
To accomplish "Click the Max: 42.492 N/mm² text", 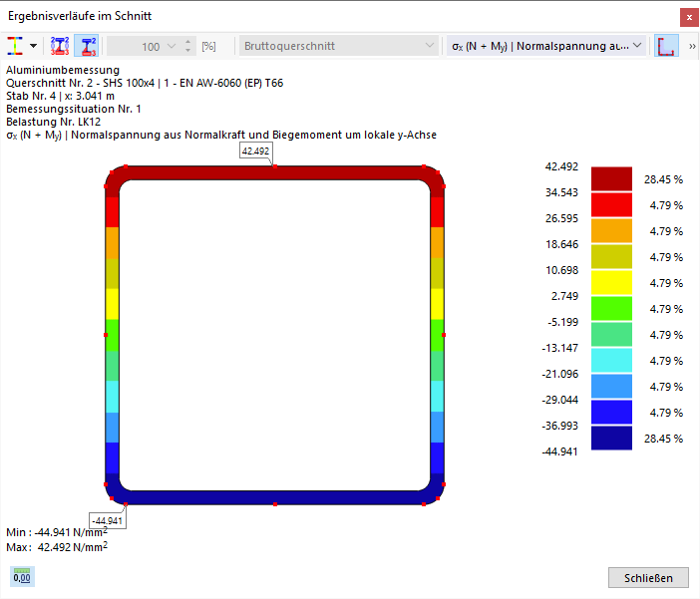I will coord(57,547).
